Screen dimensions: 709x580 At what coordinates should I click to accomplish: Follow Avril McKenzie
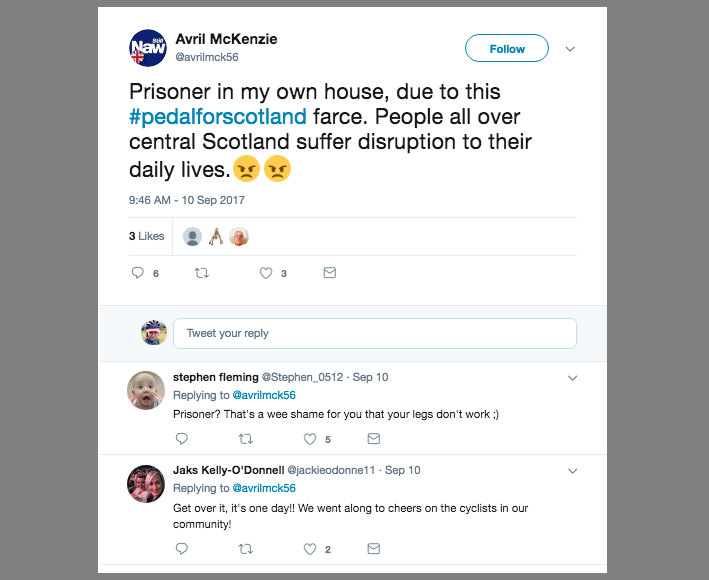click(507, 48)
